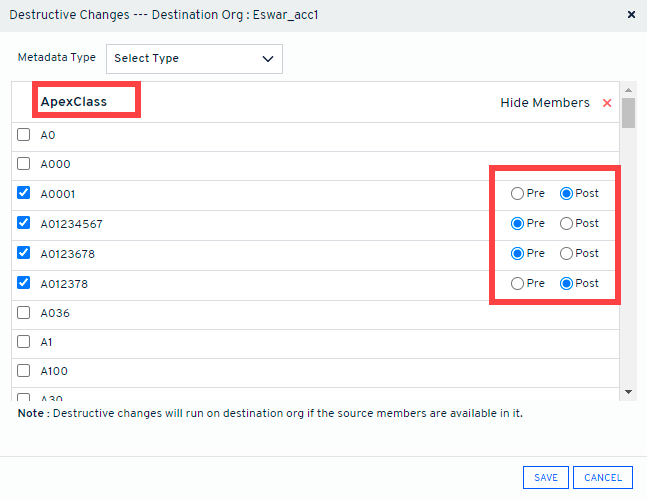Check the A1 checkbox
The height and width of the screenshot is (499, 647).
[24, 342]
